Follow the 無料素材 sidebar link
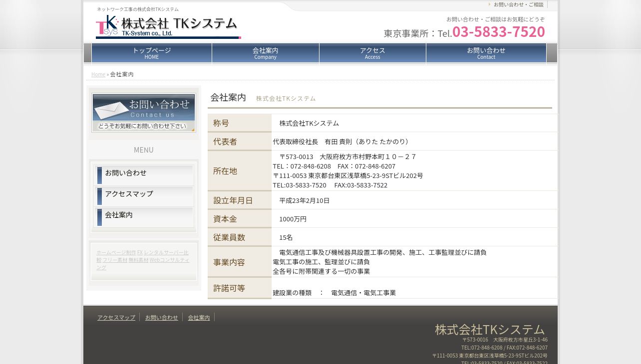Image resolution: width=641 pixels, height=364 pixels. pyautogui.click(x=138, y=260)
